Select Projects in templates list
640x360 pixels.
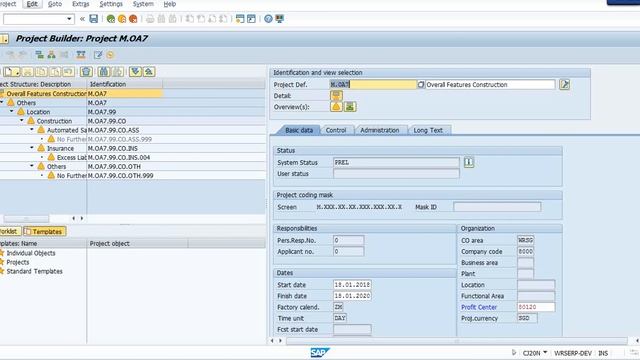(18, 262)
